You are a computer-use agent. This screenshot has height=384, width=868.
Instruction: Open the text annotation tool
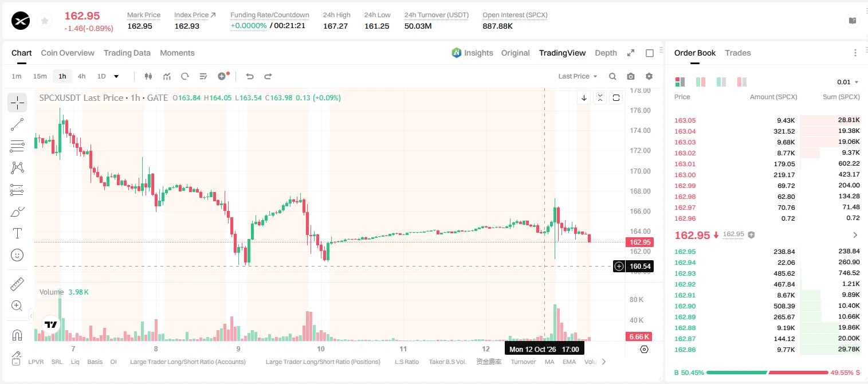[x=17, y=233]
